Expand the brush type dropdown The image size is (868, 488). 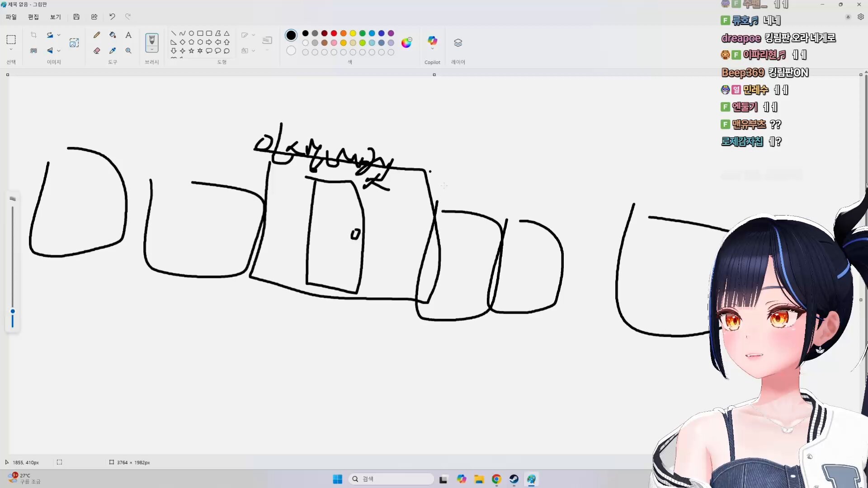(x=152, y=49)
